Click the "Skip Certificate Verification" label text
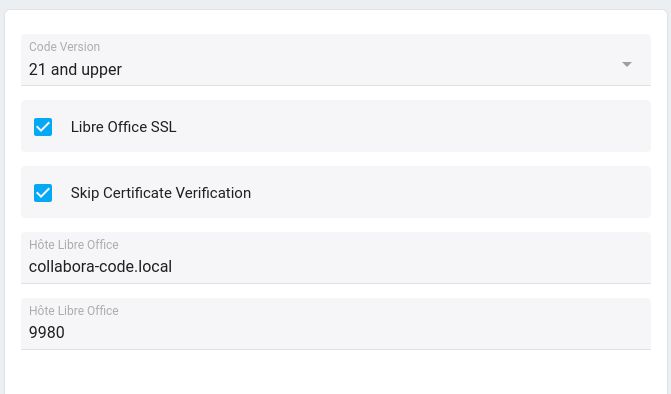The image size is (671, 394). point(160,193)
